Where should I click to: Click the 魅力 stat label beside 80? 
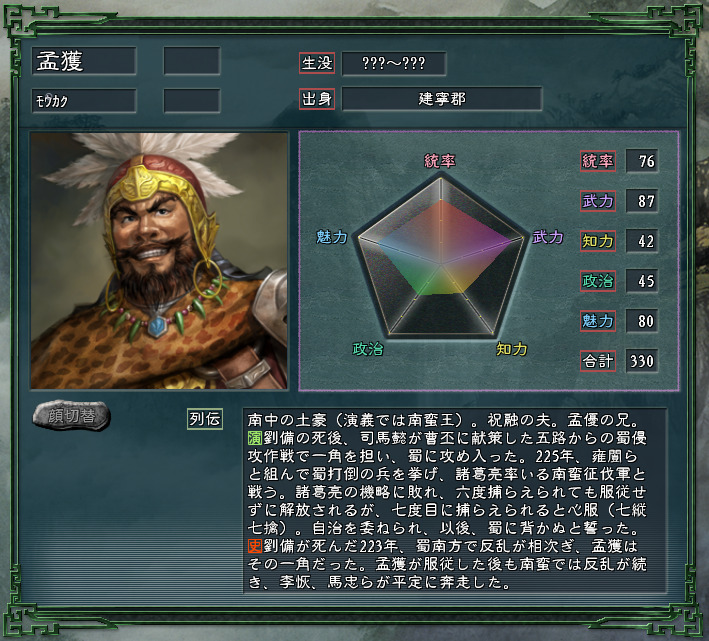pyautogui.click(x=598, y=321)
